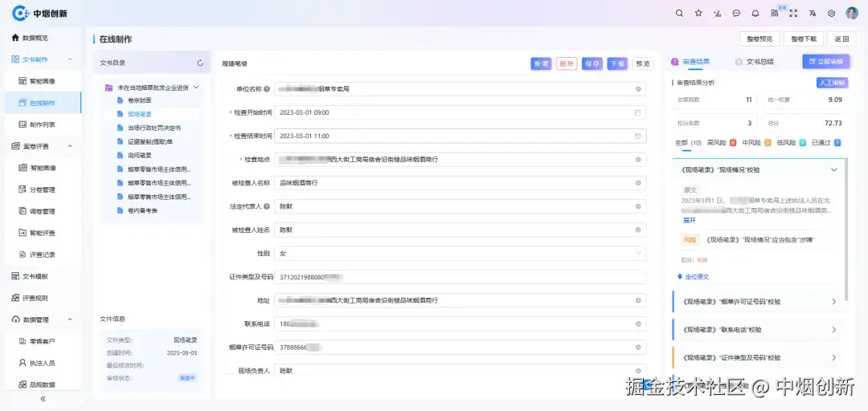Collapse the 文书制作 sidebar group
This screenshot has height=411, width=868.
[x=70, y=59]
